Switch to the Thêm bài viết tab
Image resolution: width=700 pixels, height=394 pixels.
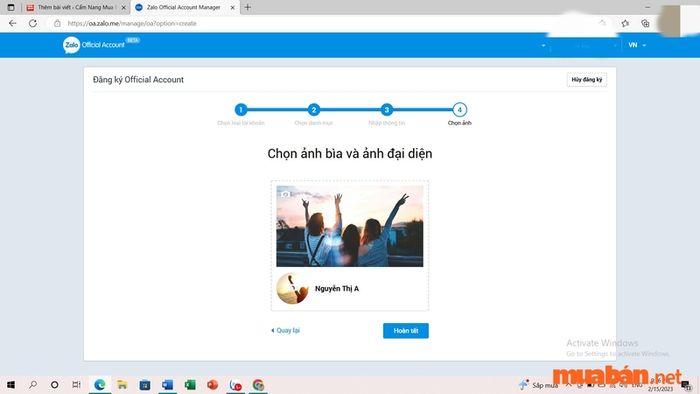click(75, 8)
